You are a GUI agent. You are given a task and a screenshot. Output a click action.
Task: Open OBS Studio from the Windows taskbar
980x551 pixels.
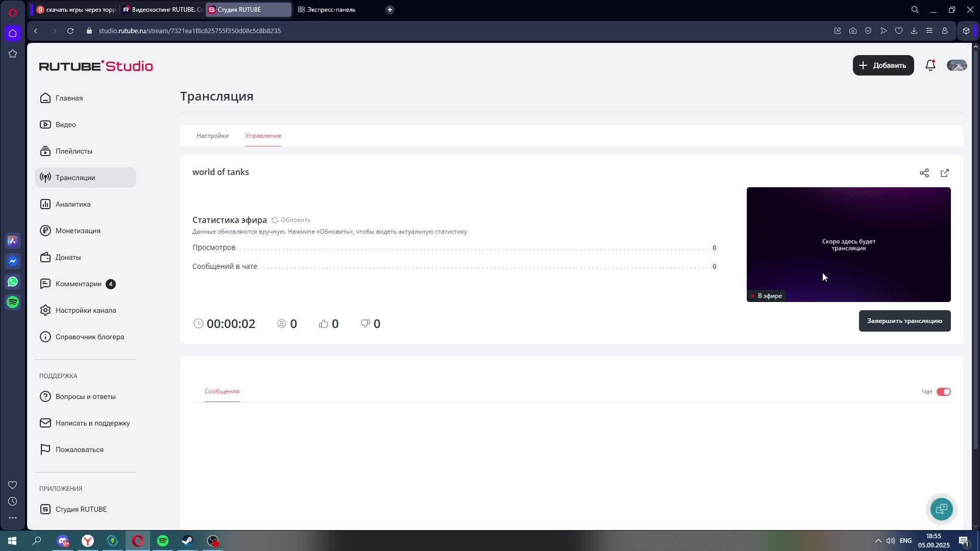213,541
